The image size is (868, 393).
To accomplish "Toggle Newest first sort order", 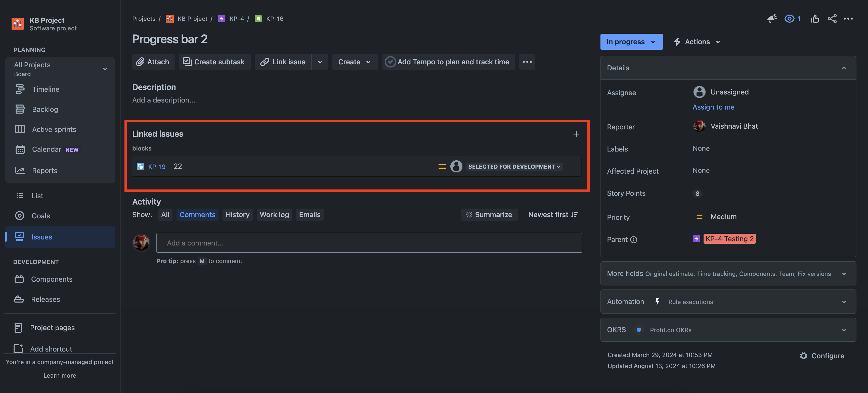I will pyautogui.click(x=553, y=215).
